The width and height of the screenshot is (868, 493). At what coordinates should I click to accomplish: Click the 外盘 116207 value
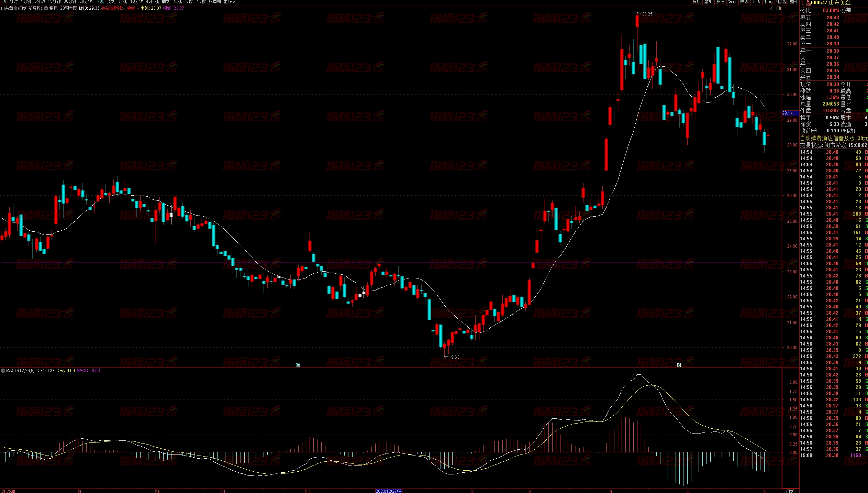tap(831, 110)
